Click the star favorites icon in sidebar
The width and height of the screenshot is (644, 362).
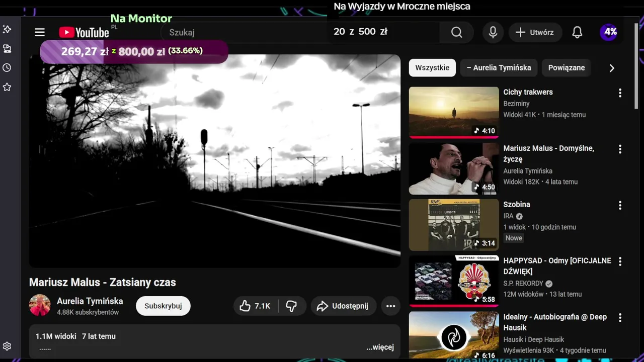coord(7,87)
